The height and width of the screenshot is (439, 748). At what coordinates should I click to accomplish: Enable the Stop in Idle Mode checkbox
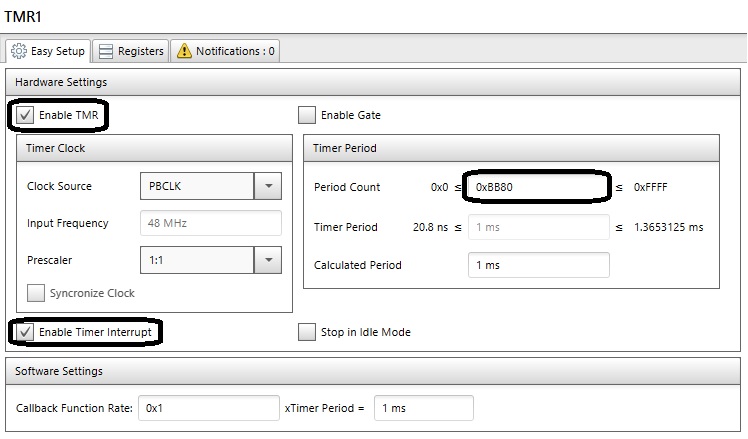[x=307, y=332]
